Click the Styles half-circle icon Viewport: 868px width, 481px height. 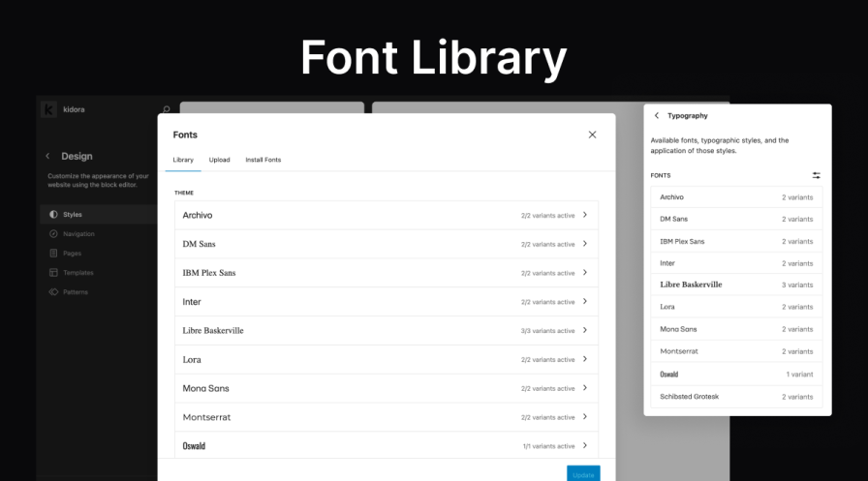coord(53,215)
